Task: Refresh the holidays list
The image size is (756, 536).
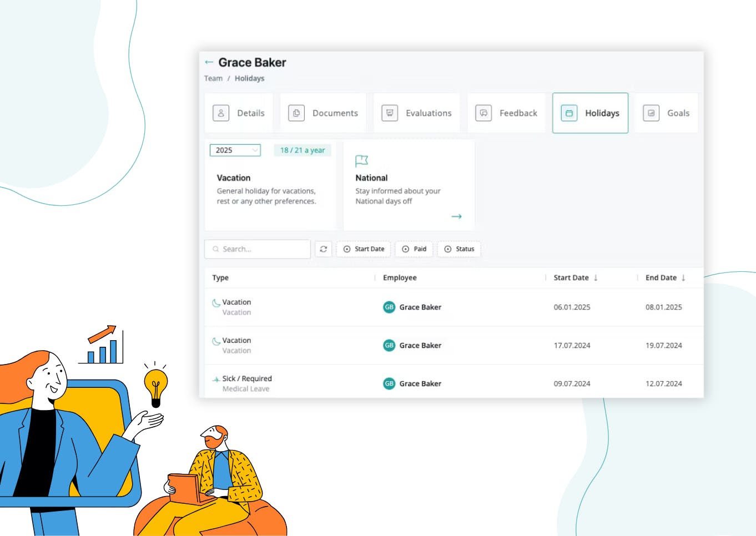Action: (323, 249)
